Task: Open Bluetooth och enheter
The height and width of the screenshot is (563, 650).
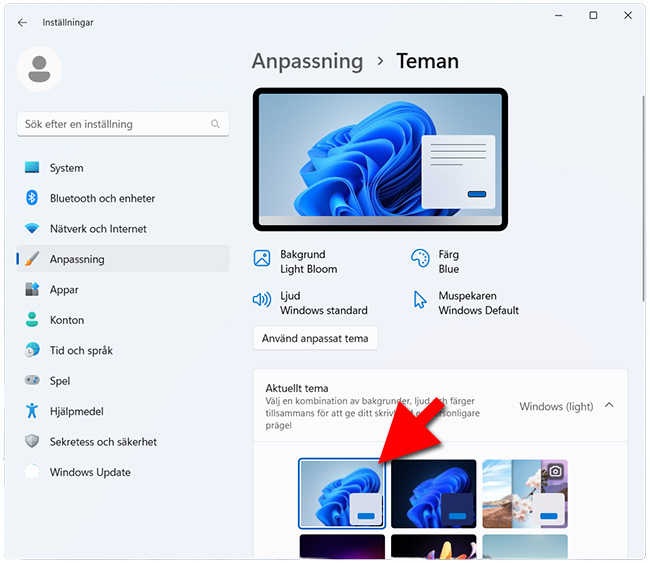Action: [102, 198]
